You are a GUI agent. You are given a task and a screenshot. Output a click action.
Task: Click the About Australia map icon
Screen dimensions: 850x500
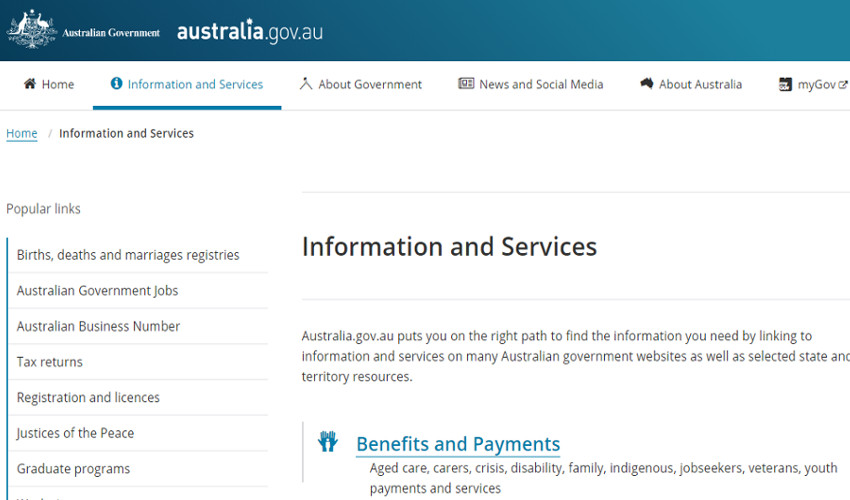point(646,83)
